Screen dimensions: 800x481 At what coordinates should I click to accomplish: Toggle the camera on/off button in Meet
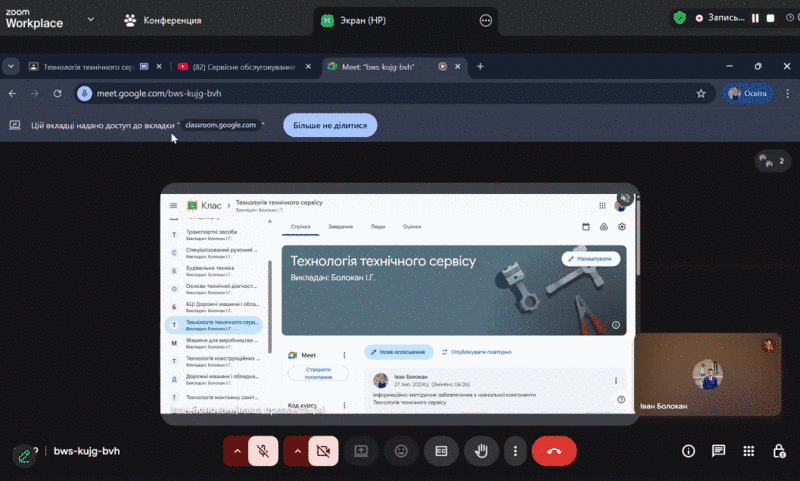(x=323, y=451)
